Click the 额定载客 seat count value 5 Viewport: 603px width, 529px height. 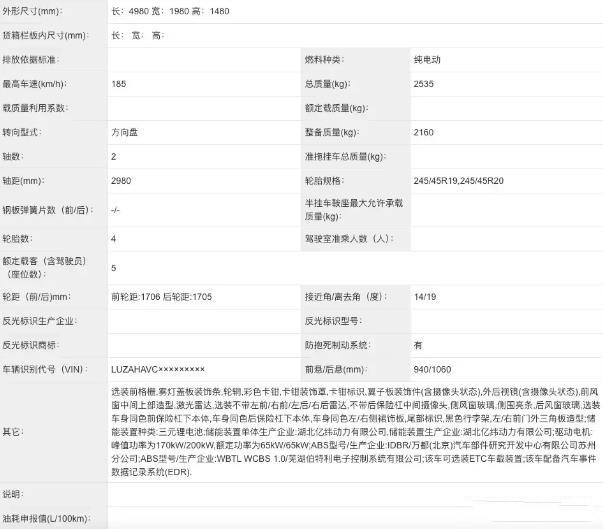114,267
